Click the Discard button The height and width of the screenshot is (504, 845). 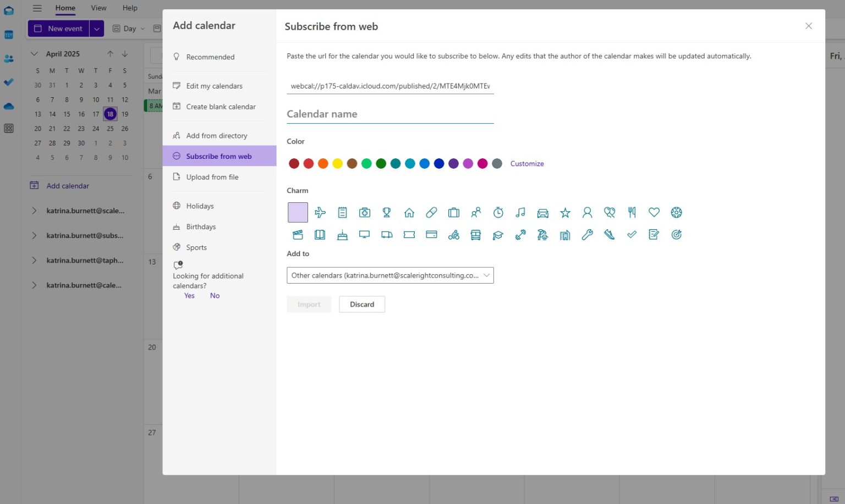tap(362, 304)
